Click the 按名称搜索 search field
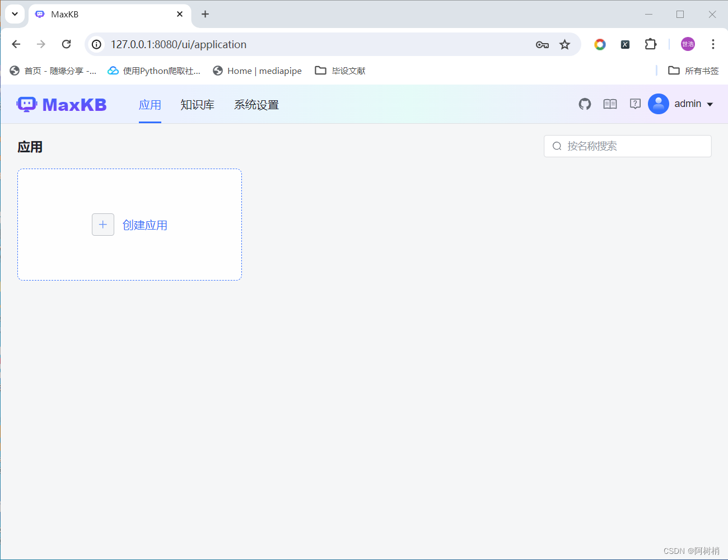The image size is (728, 560). (x=628, y=146)
